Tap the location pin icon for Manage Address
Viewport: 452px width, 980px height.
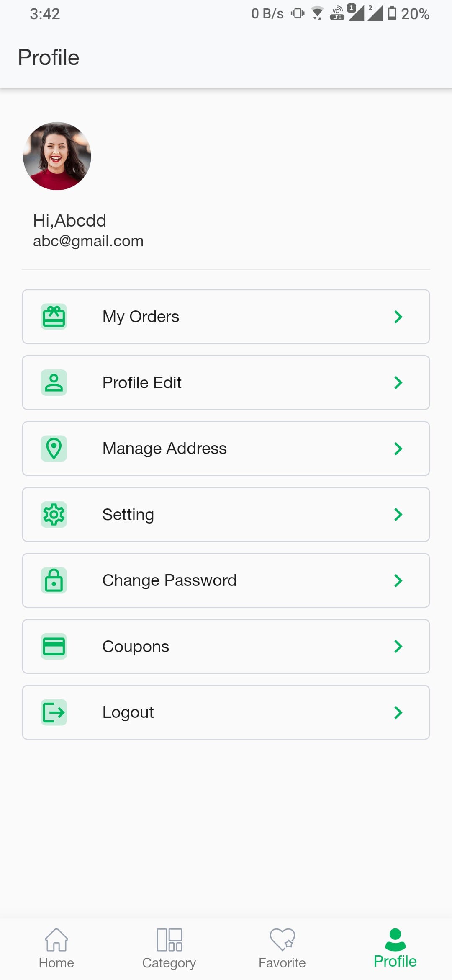pyautogui.click(x=54, y=449)
